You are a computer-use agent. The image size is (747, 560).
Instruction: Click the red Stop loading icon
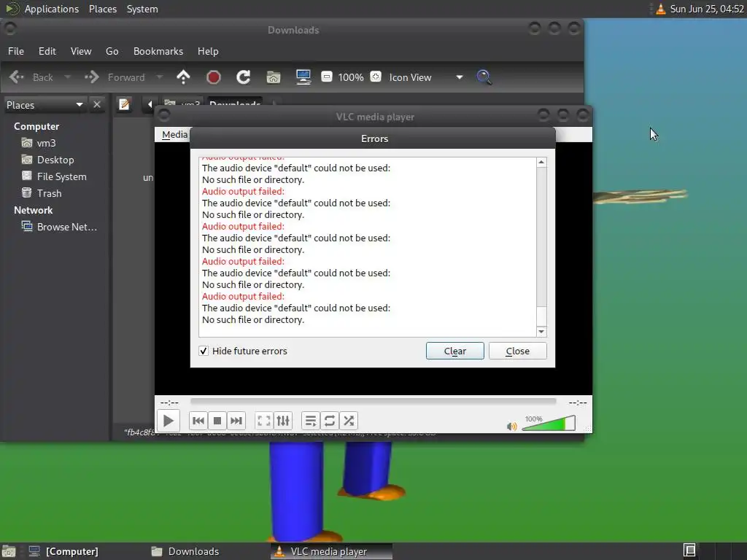click(x=214, y=77)
